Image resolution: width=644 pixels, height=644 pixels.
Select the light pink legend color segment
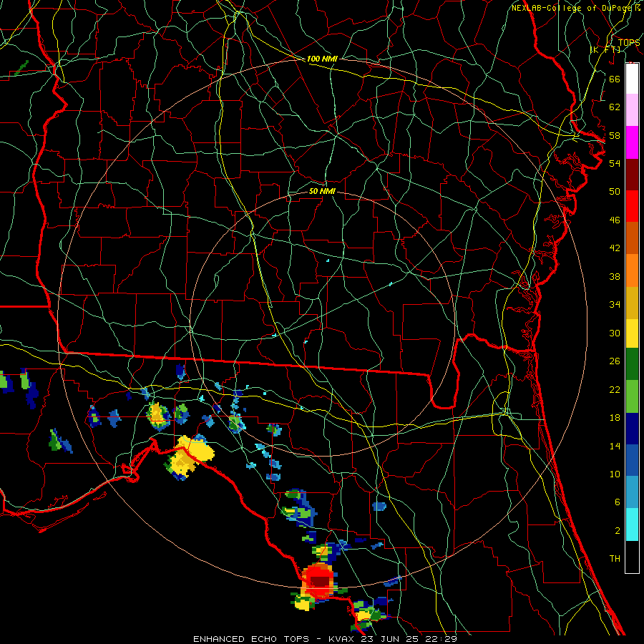(x=632, y=109)
